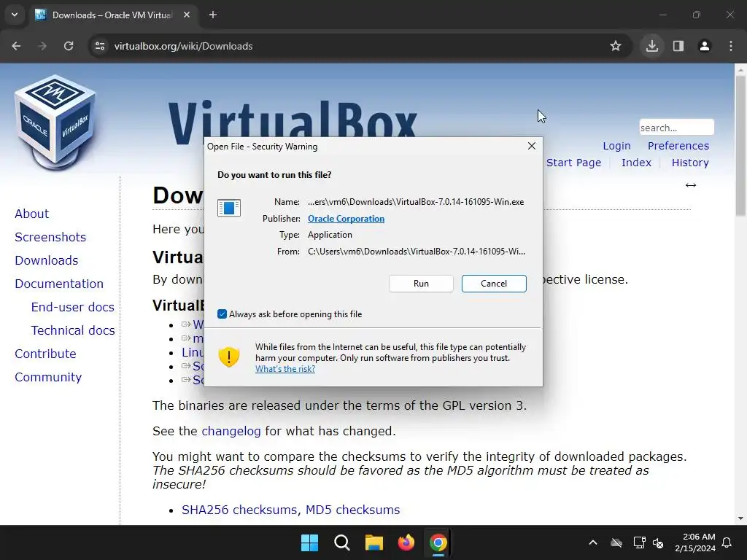
Task: Toggle the Chrome side panel icon
Action: coord(678,46)
